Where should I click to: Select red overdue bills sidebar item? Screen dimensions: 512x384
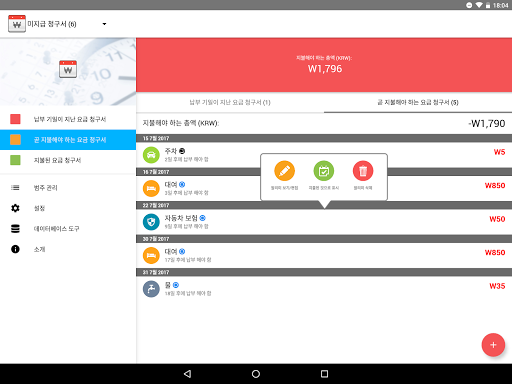click(x=68, y=119)
